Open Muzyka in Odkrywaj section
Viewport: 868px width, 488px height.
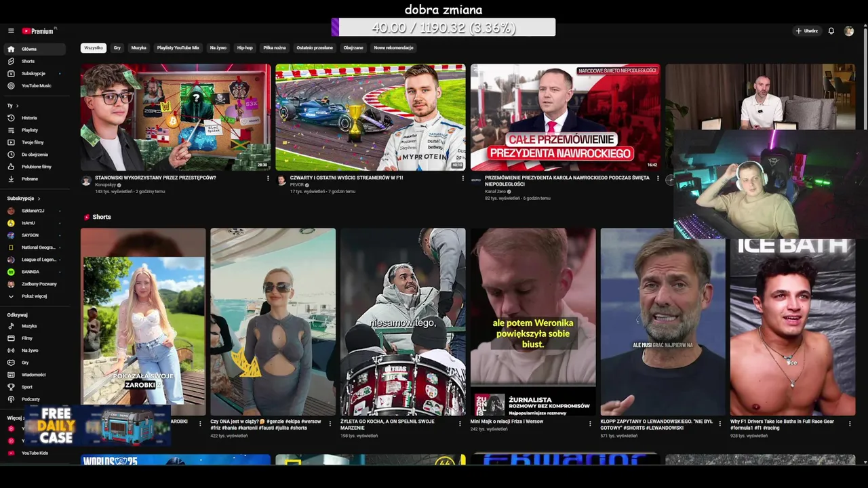34,326
